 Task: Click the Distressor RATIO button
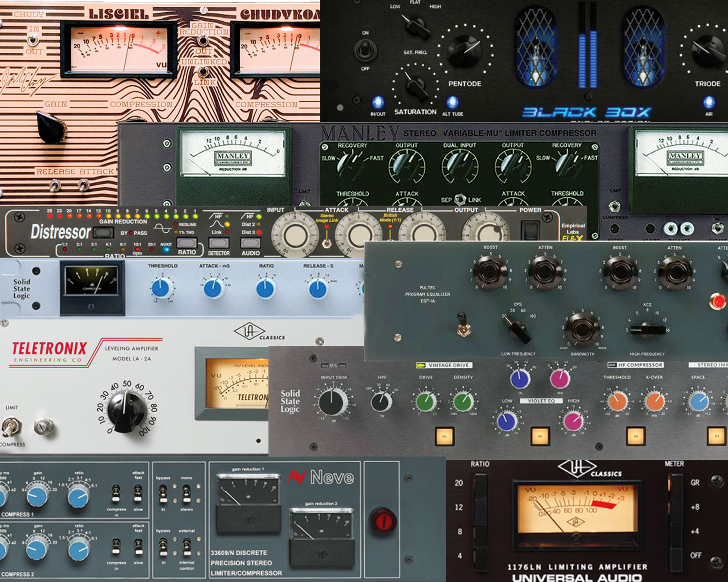click(x=186, y=242)
